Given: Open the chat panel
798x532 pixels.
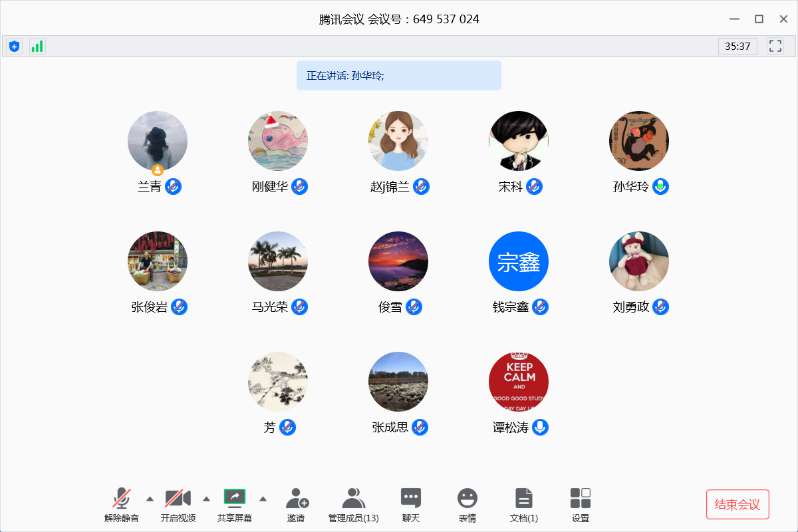Looking at the screenshot, I should click(x=410, y=499).
